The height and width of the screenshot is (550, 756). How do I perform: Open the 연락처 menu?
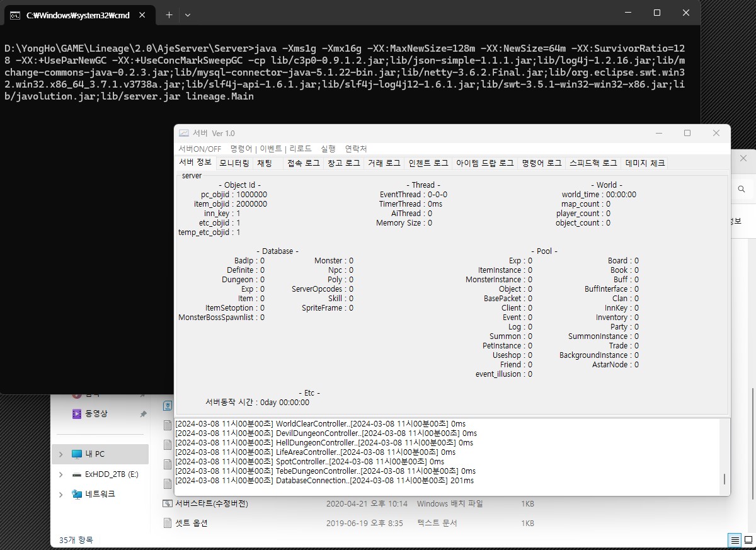[356, 149]
